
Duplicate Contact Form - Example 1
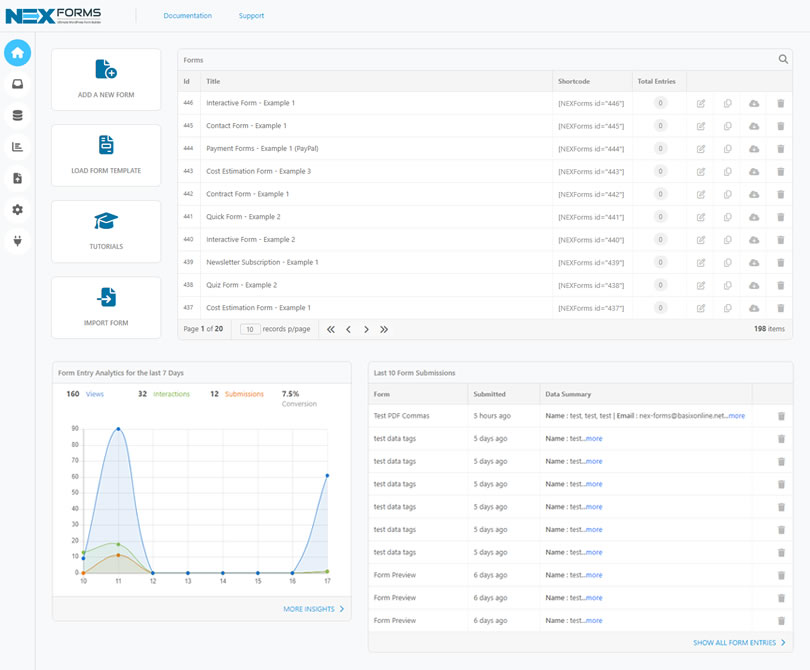[x=727, y=126]
